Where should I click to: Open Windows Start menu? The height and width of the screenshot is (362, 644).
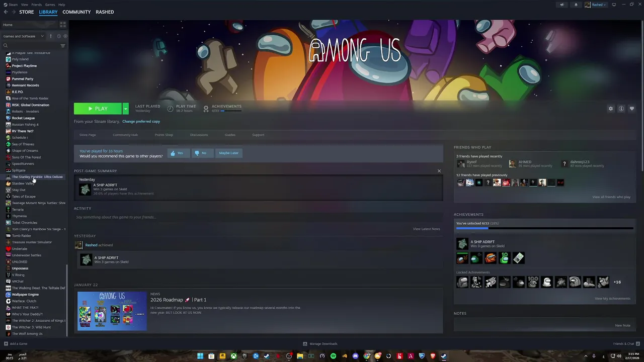(x=200, y=356)
